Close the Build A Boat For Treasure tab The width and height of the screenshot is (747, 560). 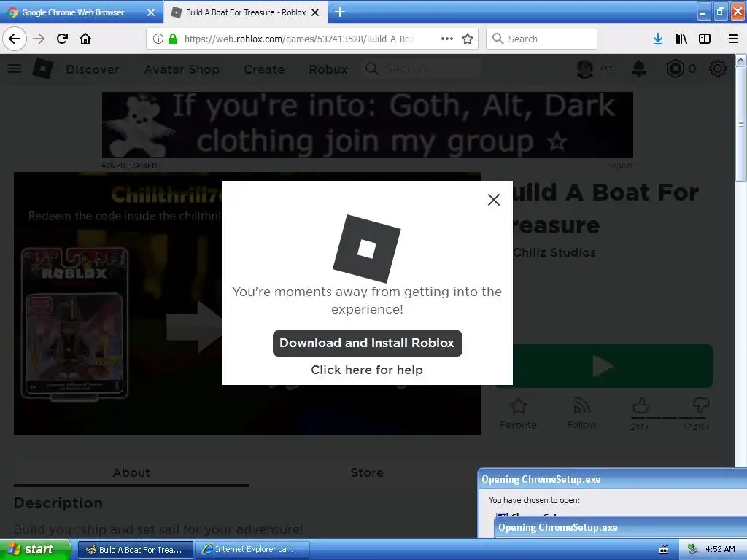tap(315, 12)
